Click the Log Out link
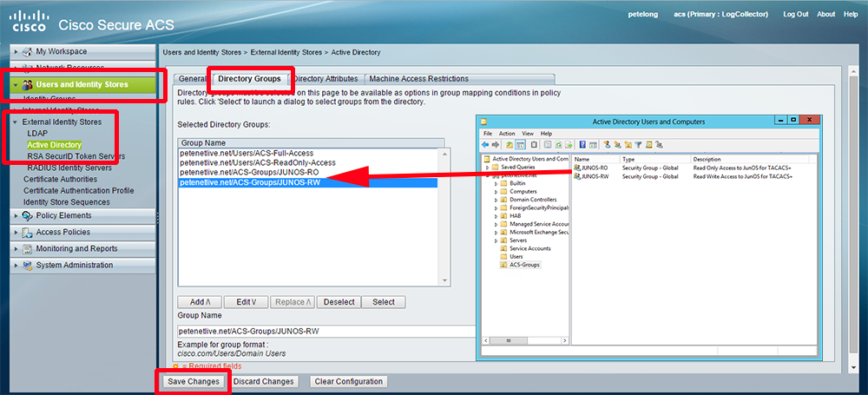Screen dimensions: 868x395 795,15
